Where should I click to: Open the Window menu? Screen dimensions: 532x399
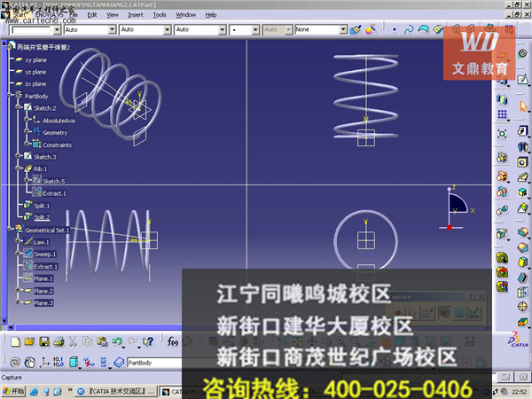click(185, 15)
